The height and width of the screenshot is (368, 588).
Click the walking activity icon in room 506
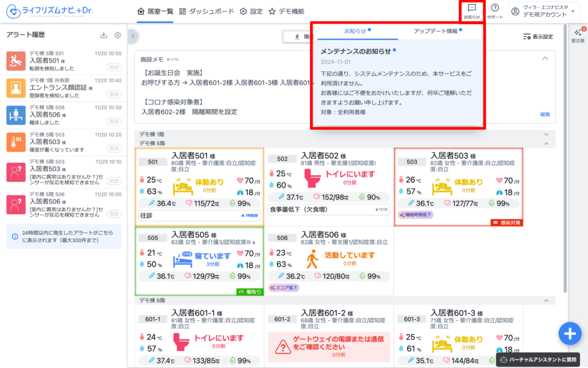coord(312,259)
